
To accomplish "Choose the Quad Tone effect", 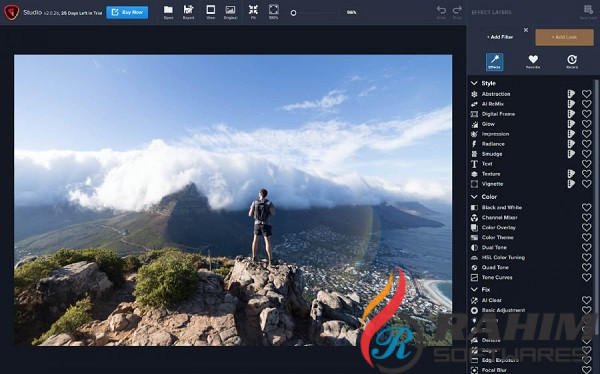I will 495,267.
